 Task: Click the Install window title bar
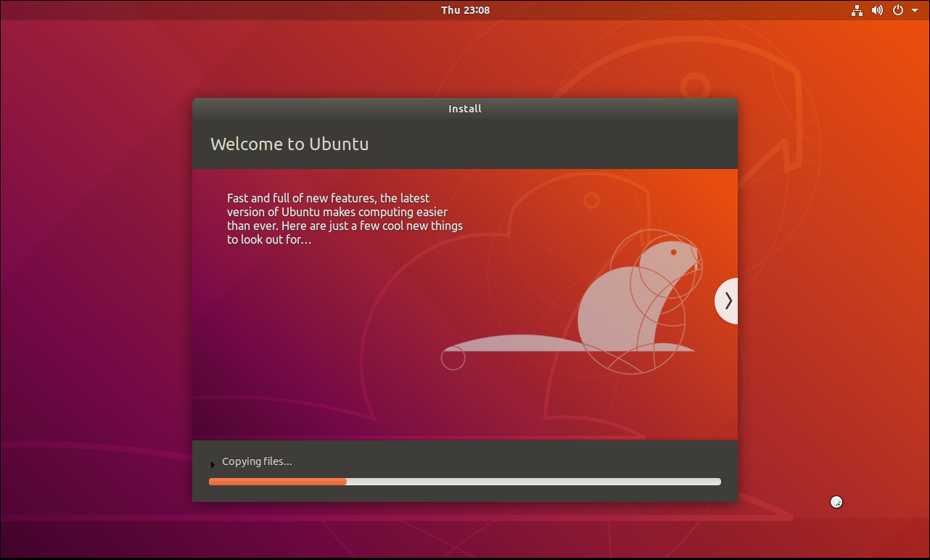click(x=465, y=109)
